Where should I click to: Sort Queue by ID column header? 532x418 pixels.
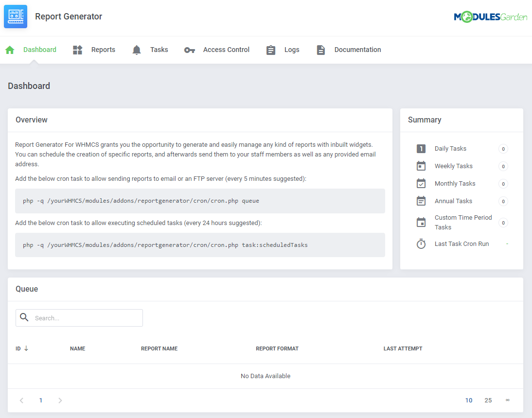point(18,348)
